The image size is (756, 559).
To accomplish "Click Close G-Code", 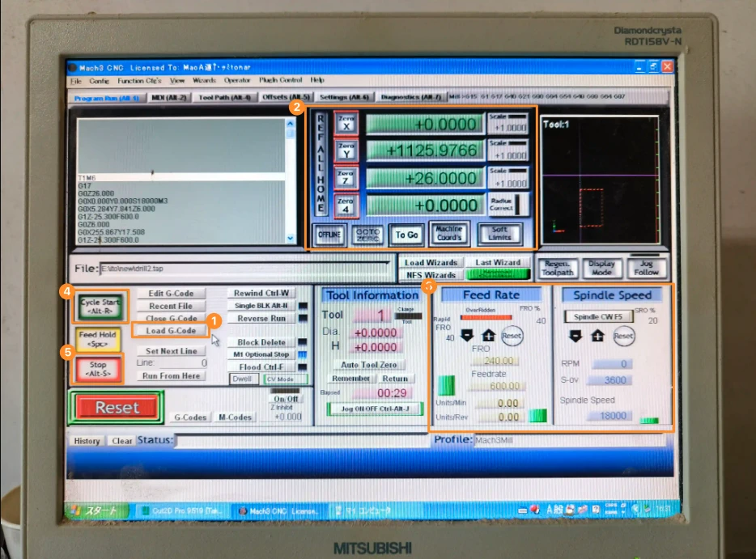I will point(171,318).
